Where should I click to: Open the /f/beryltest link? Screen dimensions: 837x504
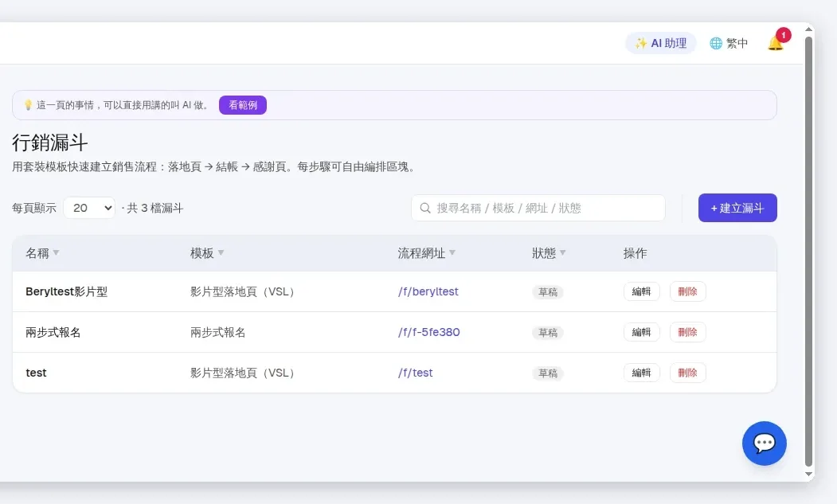(x=428, y=291)
